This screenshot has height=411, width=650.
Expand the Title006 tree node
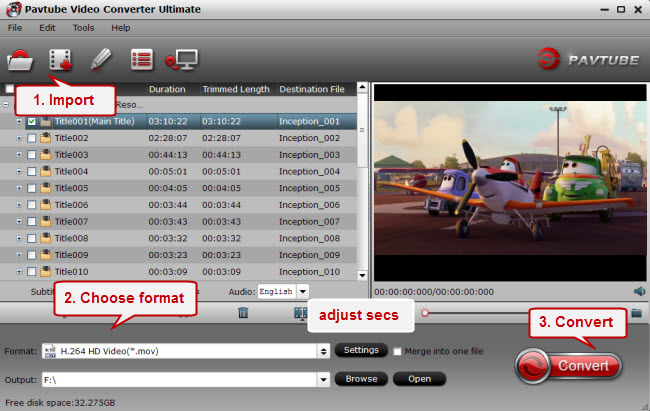[x=19, y=205]
